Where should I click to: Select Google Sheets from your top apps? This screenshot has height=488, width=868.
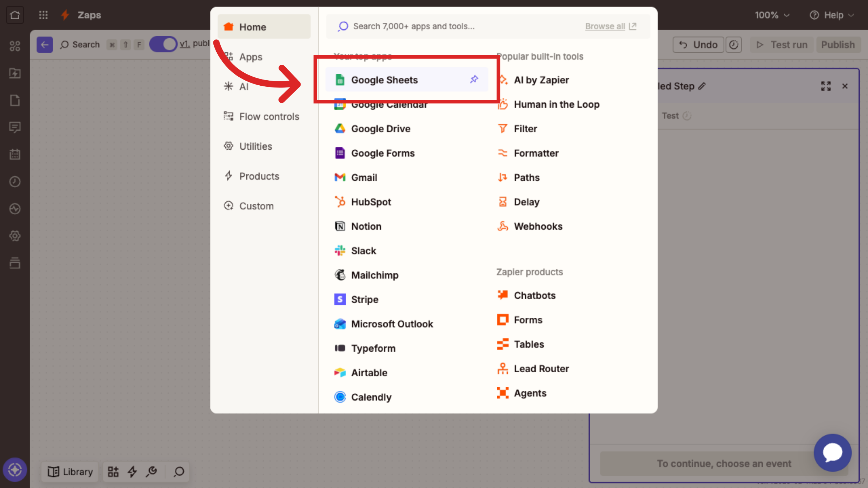[x=384, y=80]
